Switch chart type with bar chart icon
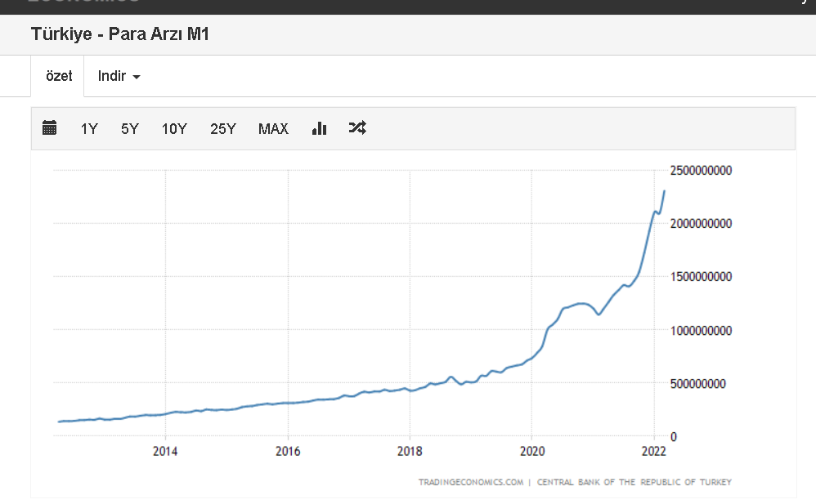 (x=319, y=128)
